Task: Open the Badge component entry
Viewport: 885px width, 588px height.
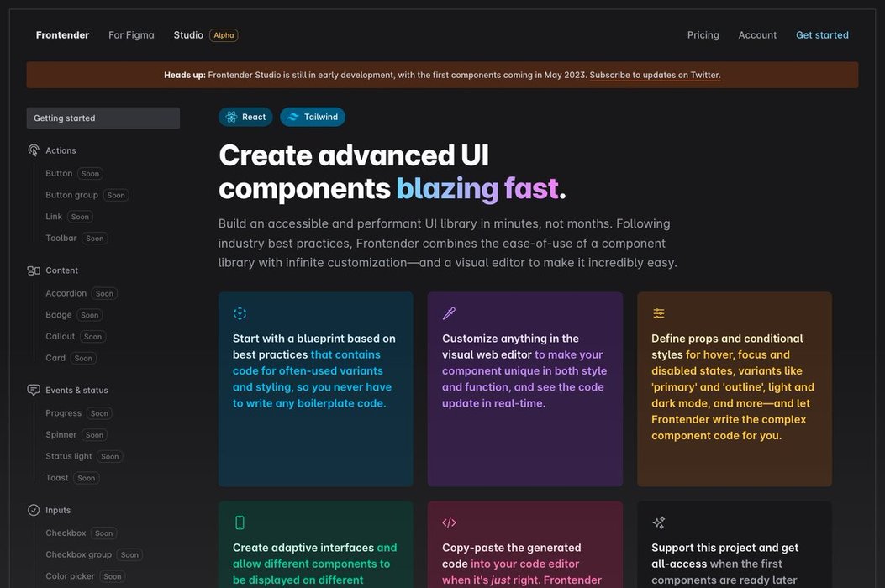Action: click(x=59, y=315)
